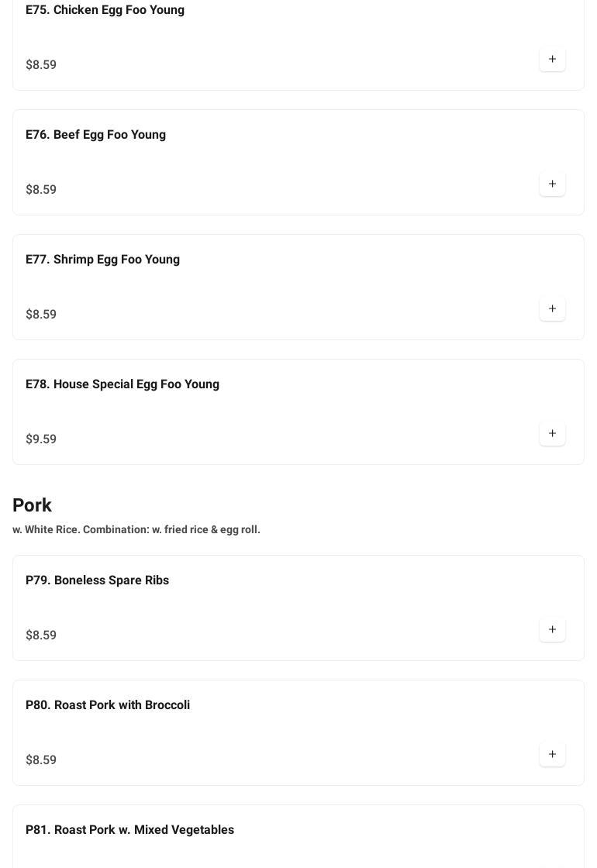Image resolution: width=597 pixels, height=868 pixels.
Task: Click the $9.59 House Special price
Action: click(41, 439)
